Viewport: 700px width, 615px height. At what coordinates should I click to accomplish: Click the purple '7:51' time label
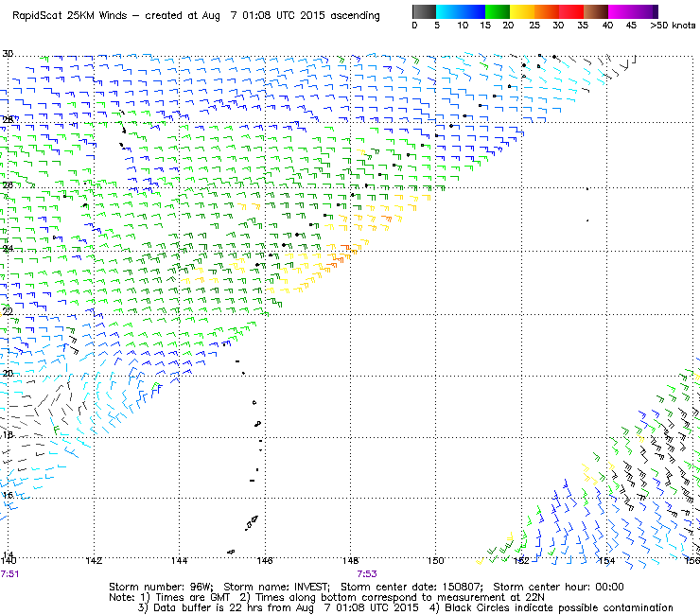coord(9,574)
